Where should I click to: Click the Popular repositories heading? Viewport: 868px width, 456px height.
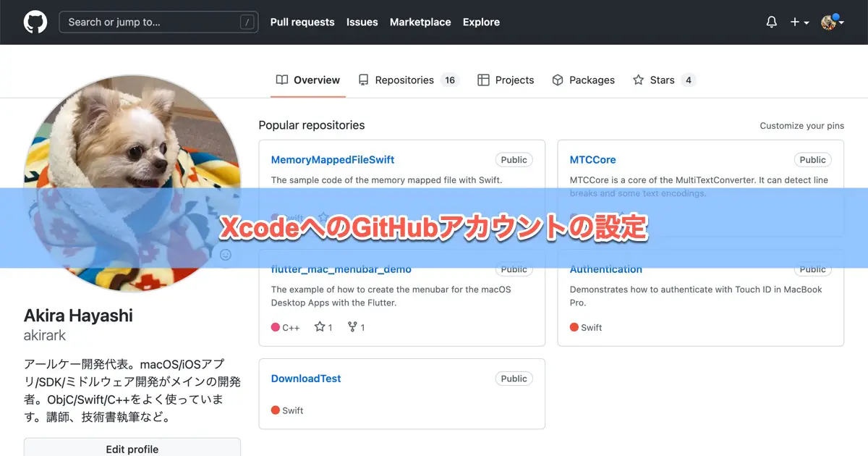312,125
